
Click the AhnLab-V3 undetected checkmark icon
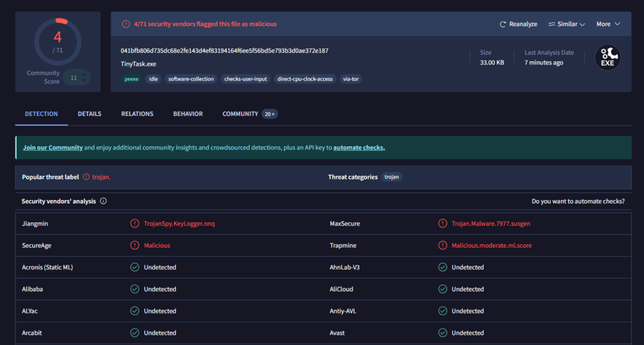point(442,267)
